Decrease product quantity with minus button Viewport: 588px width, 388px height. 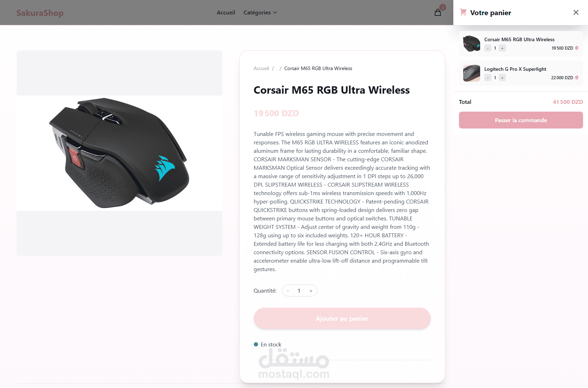(x=288, y=291)
